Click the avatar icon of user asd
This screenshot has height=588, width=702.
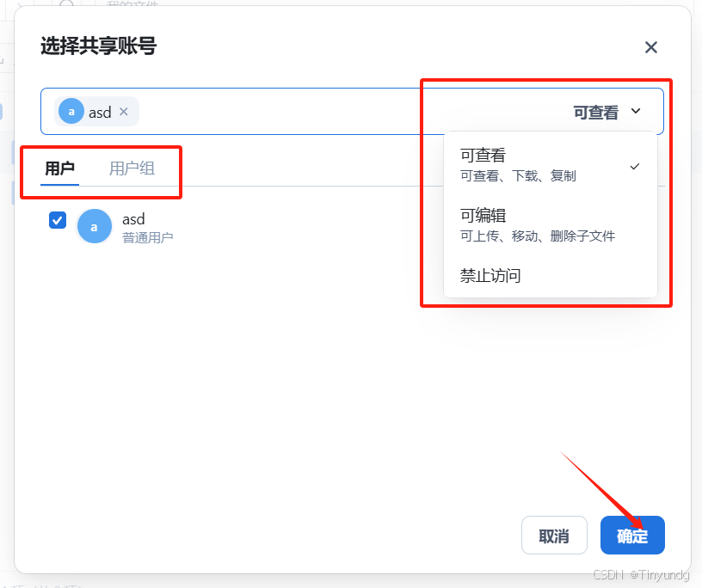(95, 226)
